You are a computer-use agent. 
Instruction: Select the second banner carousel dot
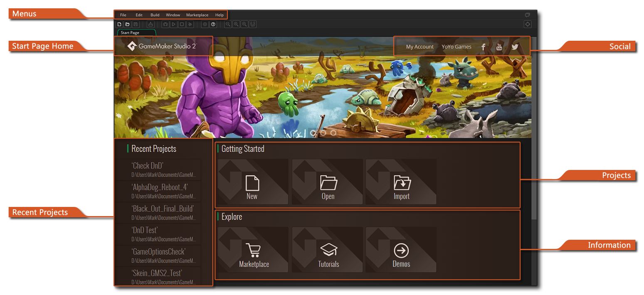[x=323, y=133]
